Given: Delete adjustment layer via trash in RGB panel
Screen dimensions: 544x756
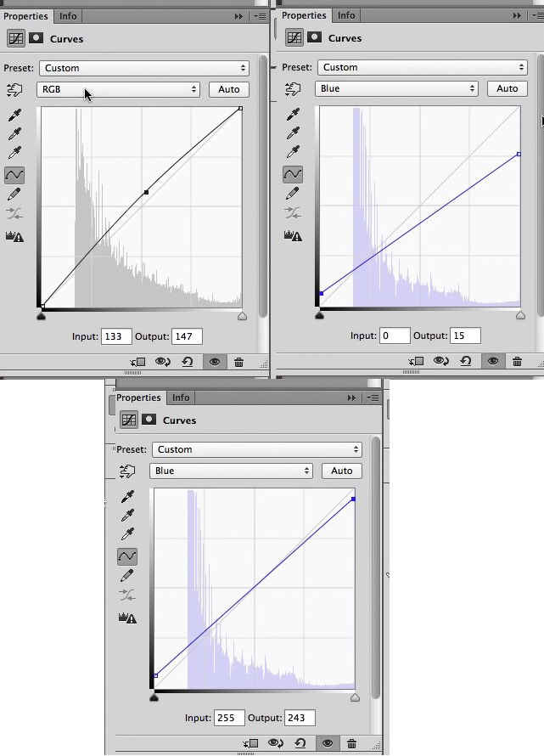Looking at the screenshot, I should (238, 362).
